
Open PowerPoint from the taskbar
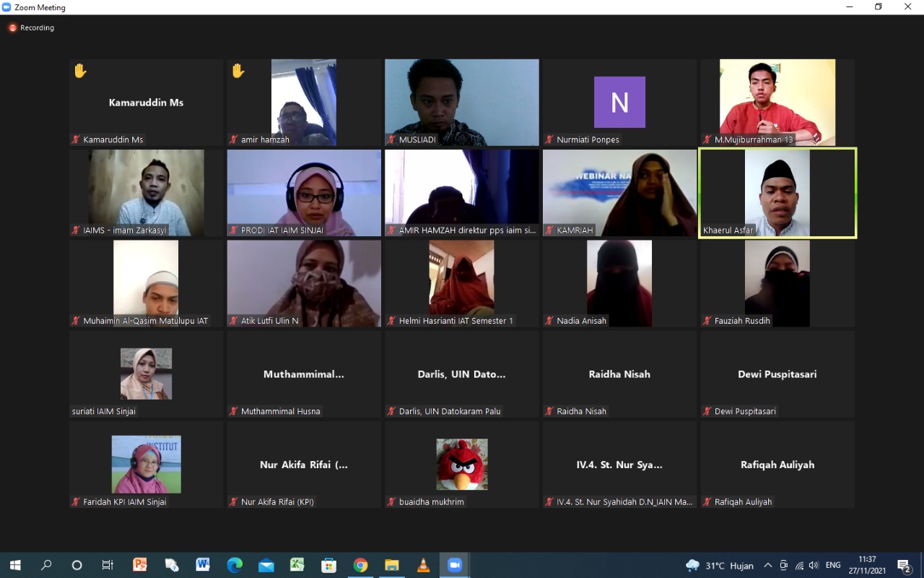click(140, 565)
